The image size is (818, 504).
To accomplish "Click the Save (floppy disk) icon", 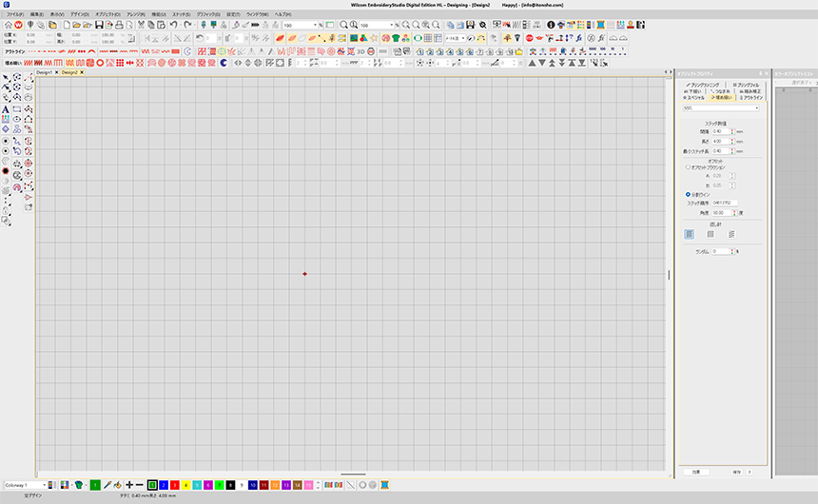I will pos(98,25).
